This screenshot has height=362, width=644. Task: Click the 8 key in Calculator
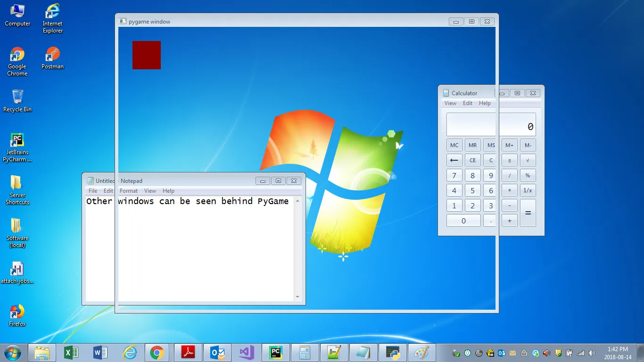pyautogui.click(x=473, y=175)
